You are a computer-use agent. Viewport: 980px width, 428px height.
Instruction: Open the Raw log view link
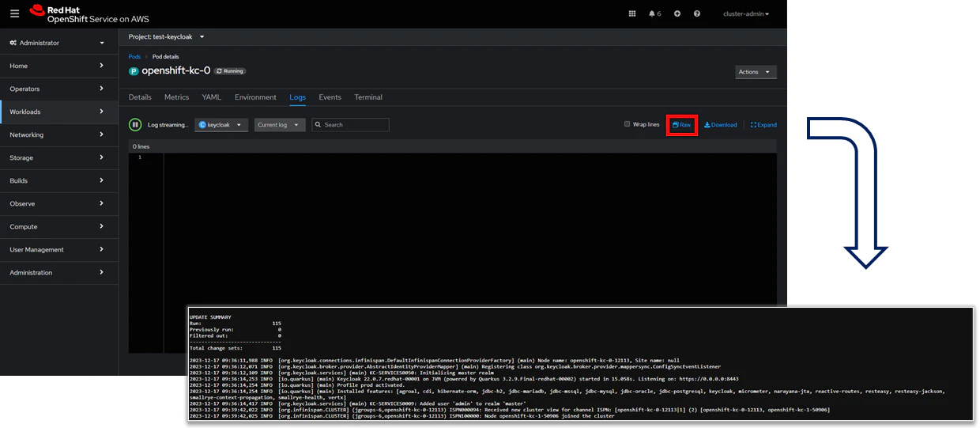point(681,125)
